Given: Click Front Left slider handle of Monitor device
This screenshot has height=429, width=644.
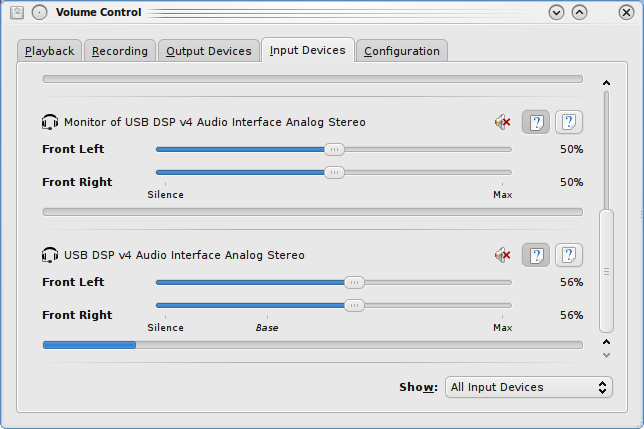Looking at the screenshot, I should [334, 149].
